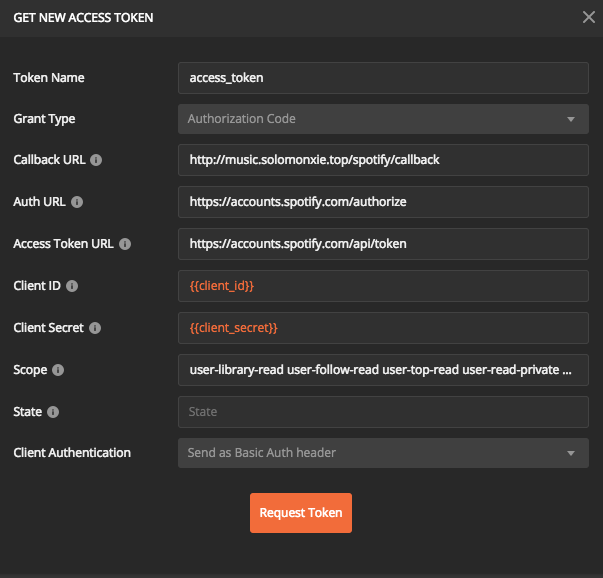The image size is (603, 578).
Task: Focus the Callback URL input field
Action: tap(383, 160)
